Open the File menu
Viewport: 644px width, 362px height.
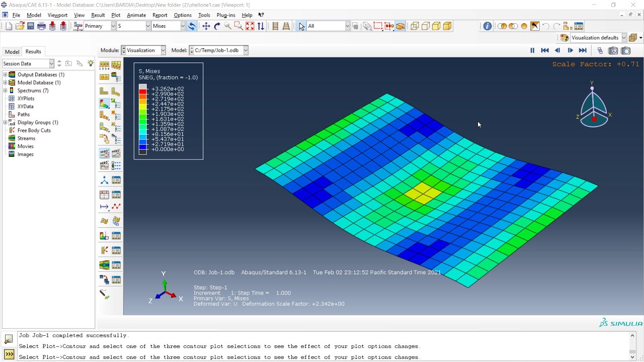click(x=16, y=15)
